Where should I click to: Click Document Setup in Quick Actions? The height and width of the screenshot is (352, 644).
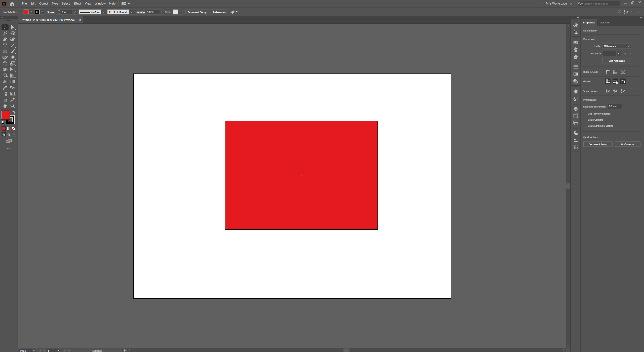tap(598, 145)
